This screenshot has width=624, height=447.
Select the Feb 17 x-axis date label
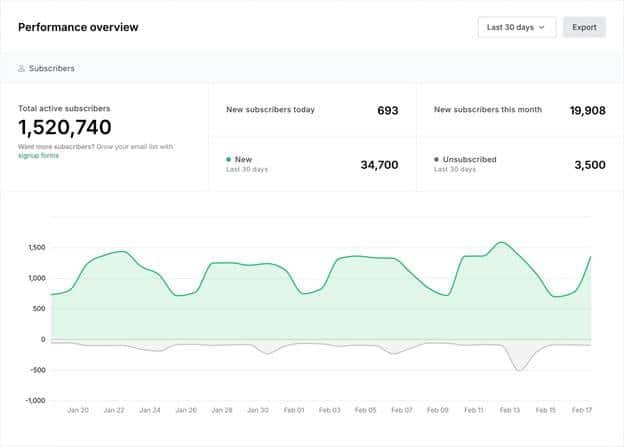pos(582,410)
